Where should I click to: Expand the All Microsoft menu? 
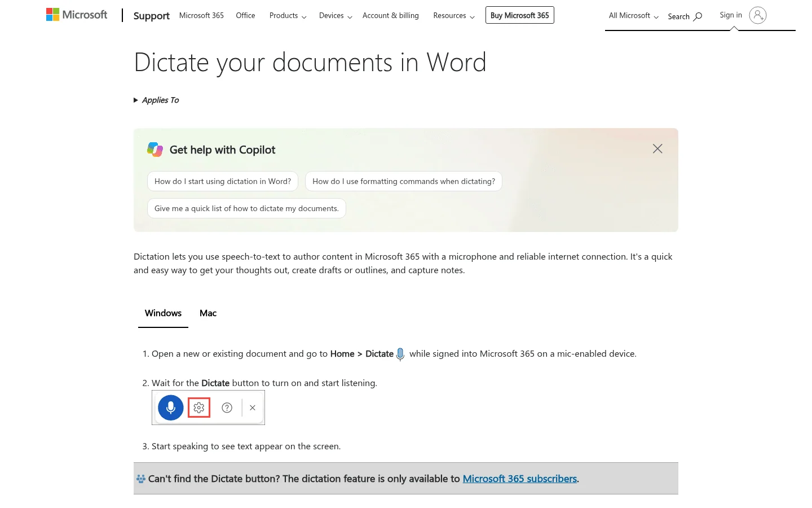click(633, 16)
